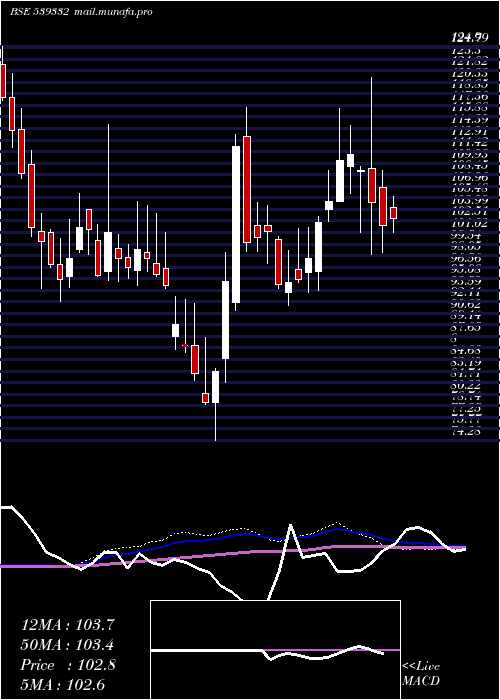Click the 50MA : 103.4 reading
The width and height of the screenshot is (500, 700).
[66, 645]
